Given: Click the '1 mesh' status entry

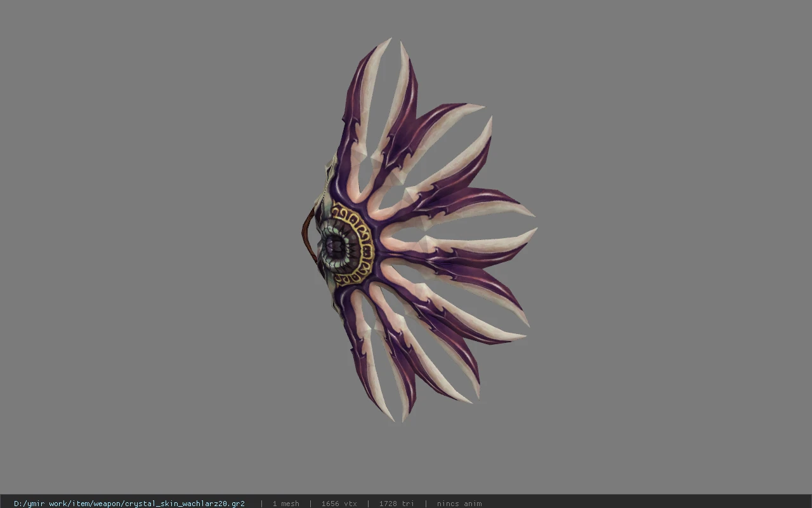Looking at the screenshot, I should [x=285, y=504].
